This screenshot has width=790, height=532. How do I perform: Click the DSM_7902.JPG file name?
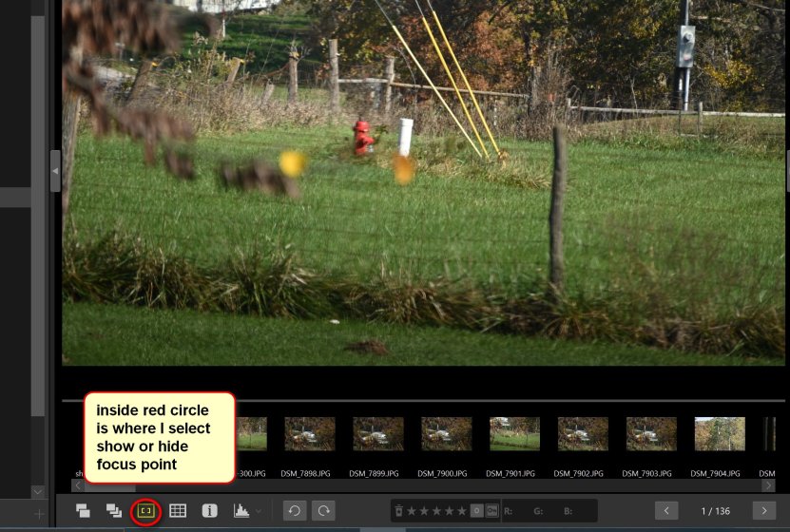(x=578, y=474)
